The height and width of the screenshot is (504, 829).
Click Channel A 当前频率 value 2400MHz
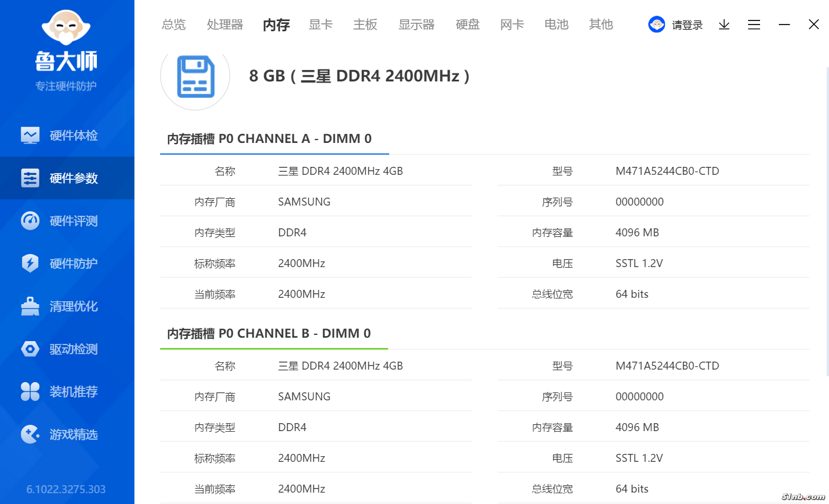coord(301,294)
